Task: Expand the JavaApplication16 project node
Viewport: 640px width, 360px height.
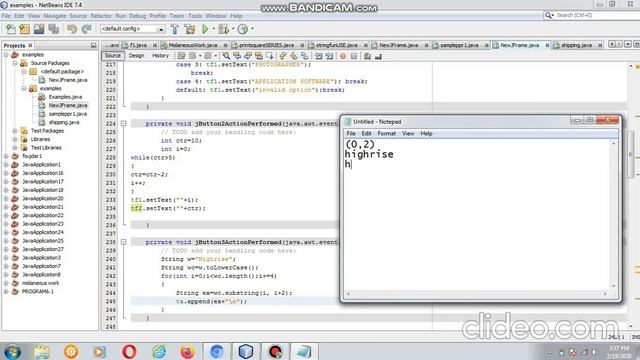Action: tap(6, 173)
